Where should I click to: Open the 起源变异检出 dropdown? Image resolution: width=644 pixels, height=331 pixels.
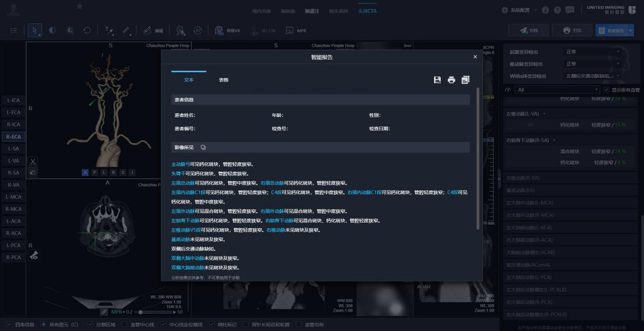[593, 52]
